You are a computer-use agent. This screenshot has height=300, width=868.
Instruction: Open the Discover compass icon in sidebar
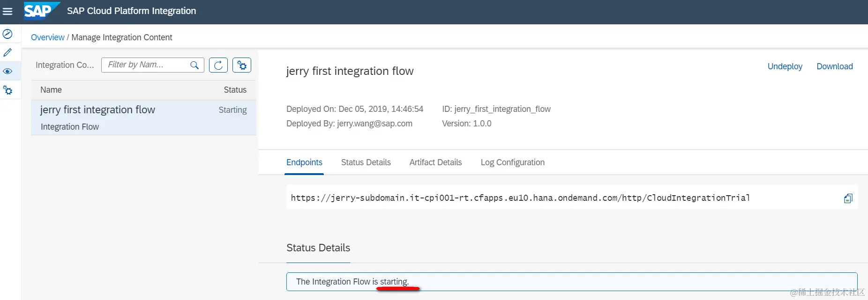pyautogui.click(x=7, y=34)
